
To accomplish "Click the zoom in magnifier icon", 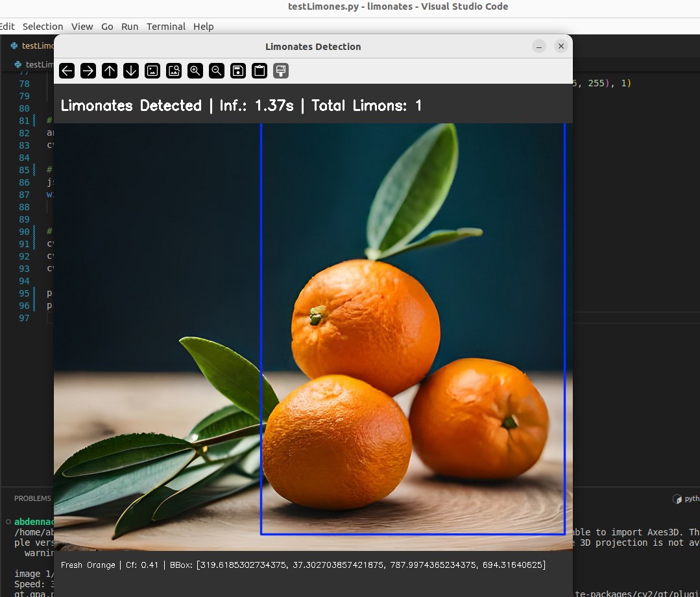I will click(x=195, y=71).
